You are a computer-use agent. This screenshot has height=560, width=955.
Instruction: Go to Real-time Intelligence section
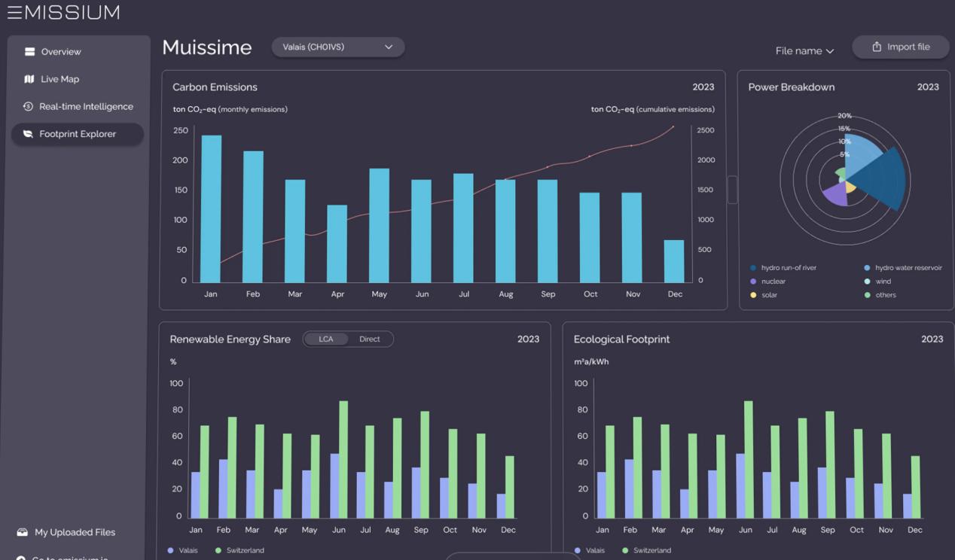click(86, 107)
